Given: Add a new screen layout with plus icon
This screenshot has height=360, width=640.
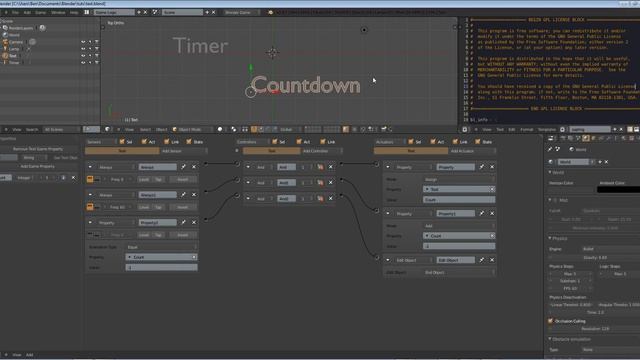Looking at the screenshot, I should click(x=139, y=12).
